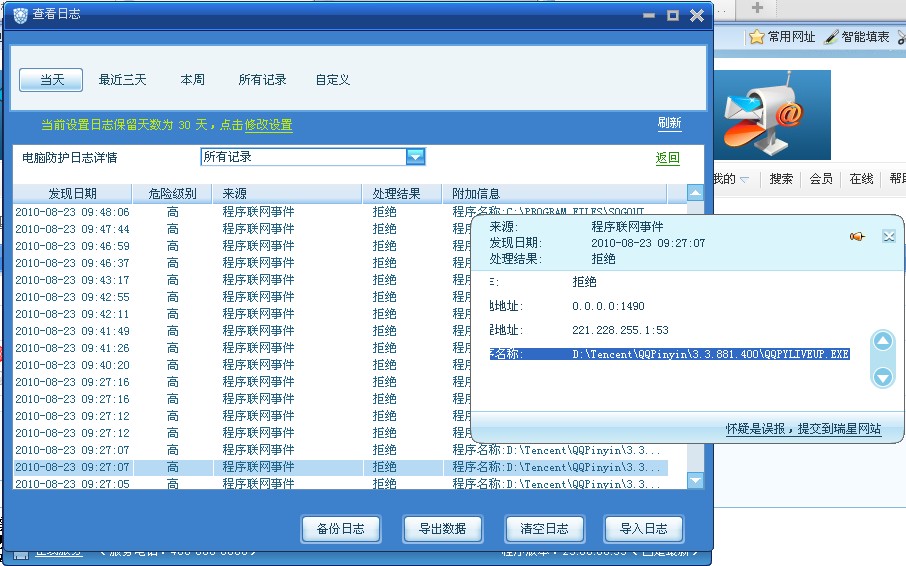
Task: Expand the 我的 dropdown arrow in browser page
Action: [745, 180]
